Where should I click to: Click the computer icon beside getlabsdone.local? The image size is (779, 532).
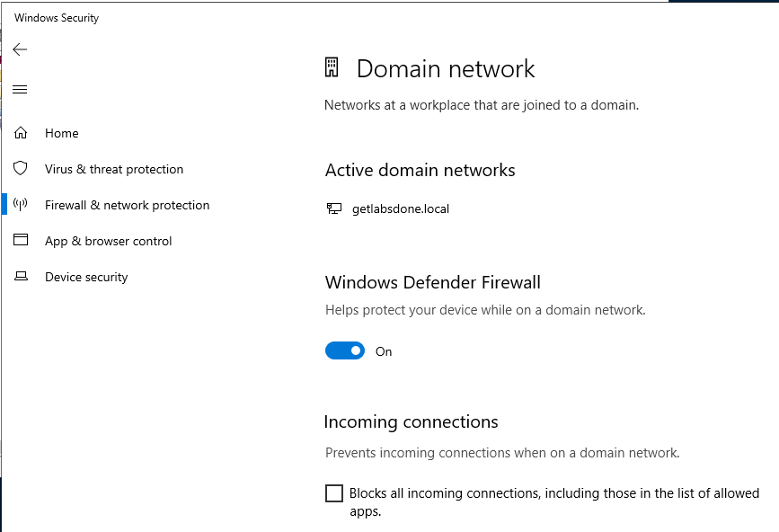[x=334, y=208]
